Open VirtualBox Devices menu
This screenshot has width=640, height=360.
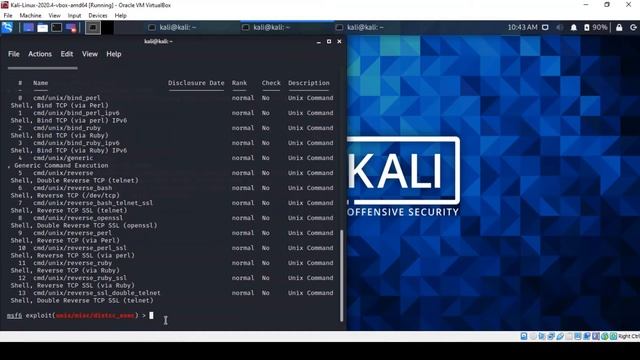(x=98, y=16)
